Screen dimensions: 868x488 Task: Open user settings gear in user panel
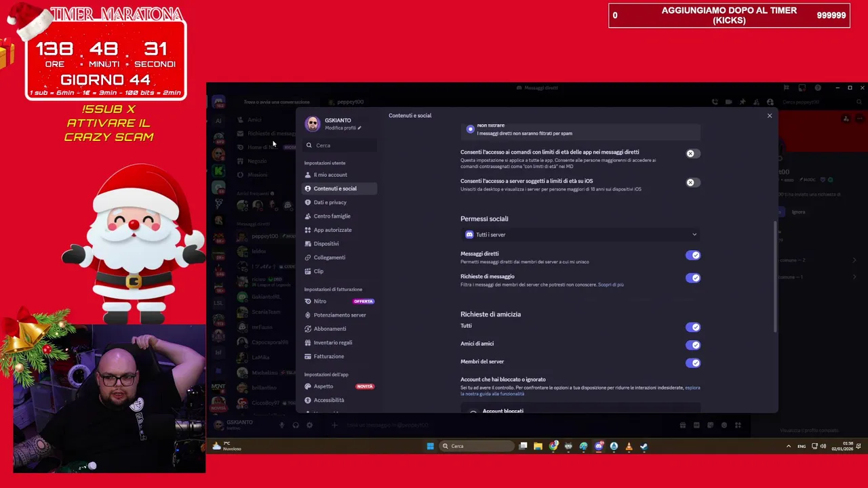[309, 425]
